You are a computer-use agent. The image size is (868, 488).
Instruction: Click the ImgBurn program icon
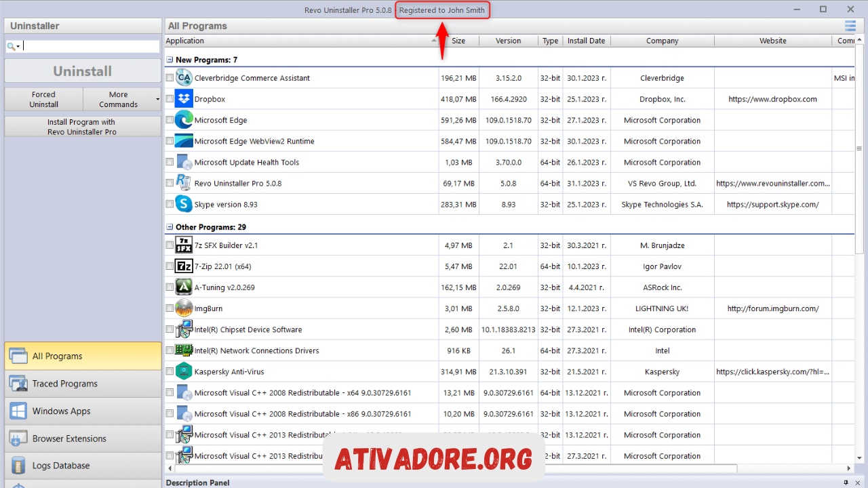click(x=184, y=308)
